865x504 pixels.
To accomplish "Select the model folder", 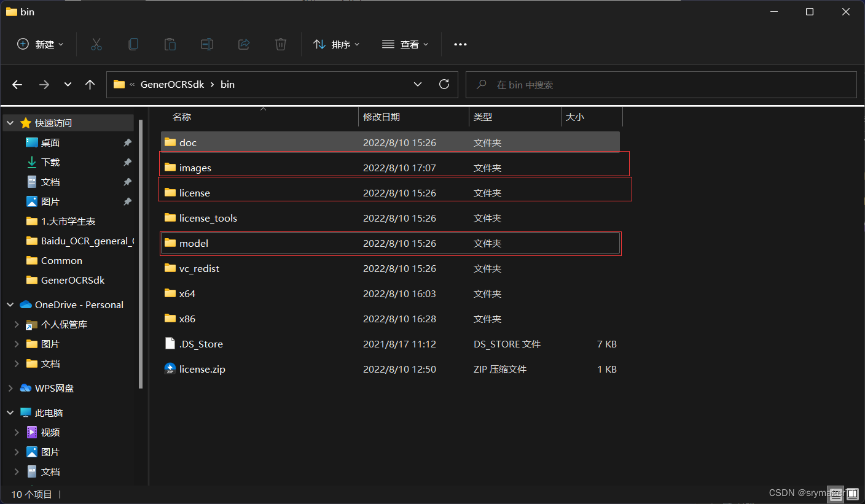I will (x=390, y=243).
